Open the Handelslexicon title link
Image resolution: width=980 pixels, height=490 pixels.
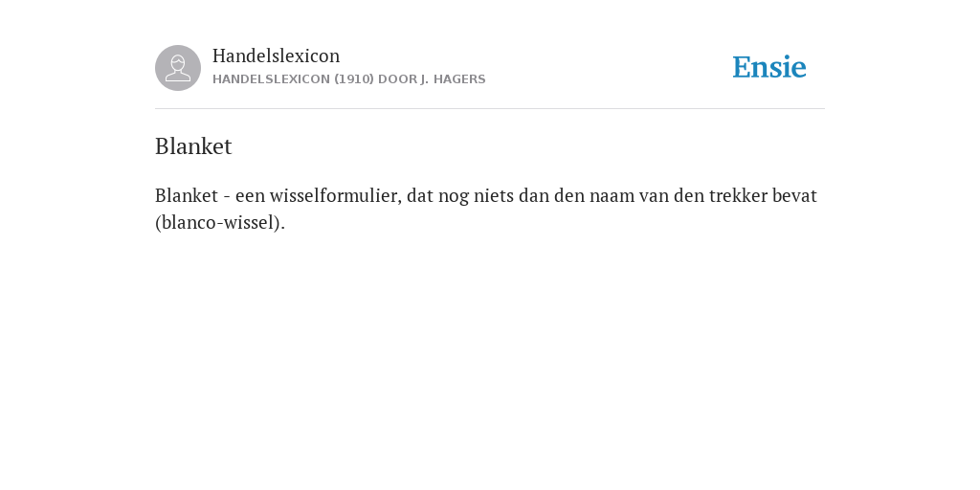click(277, 56)
